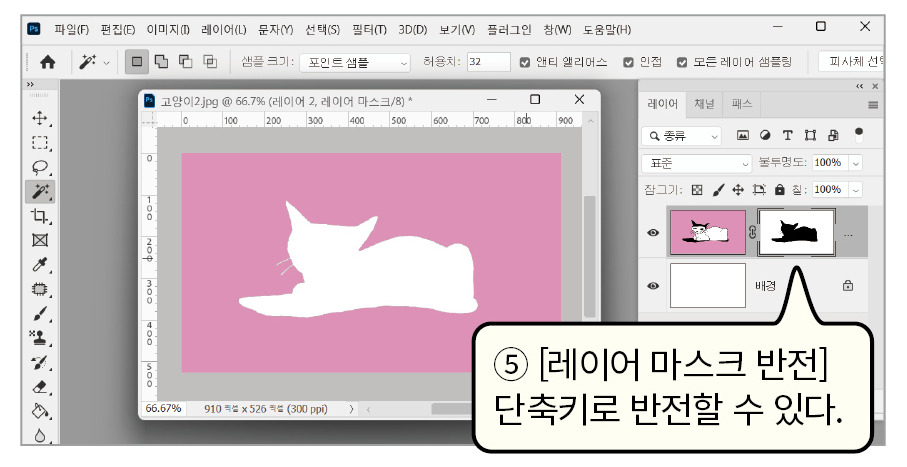Select the black cat layer mask thumbnail
This screenshot has width=907, height=467.
point(797,233)
